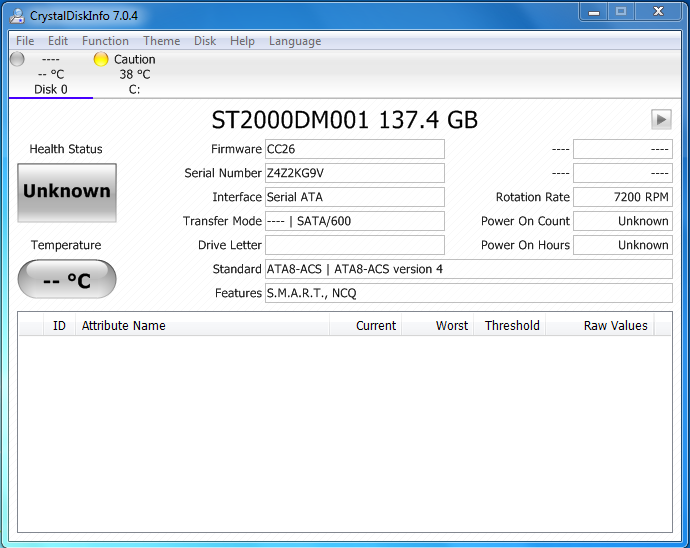Select the Disk 0 tab

[x=51, y=74]
